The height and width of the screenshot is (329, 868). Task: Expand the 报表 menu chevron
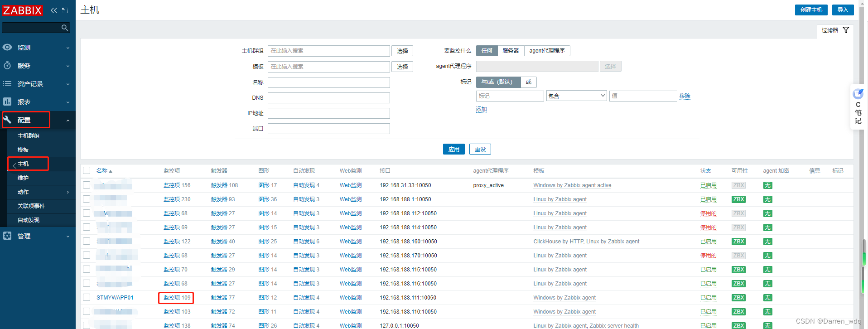68,102
